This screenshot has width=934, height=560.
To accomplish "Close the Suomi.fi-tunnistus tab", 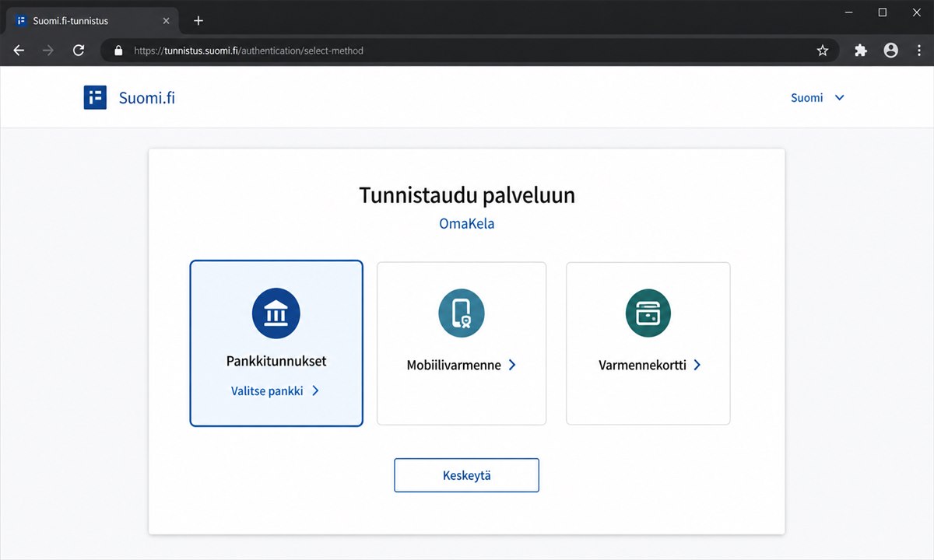I will pyautogui.click(x=166, y=21).
